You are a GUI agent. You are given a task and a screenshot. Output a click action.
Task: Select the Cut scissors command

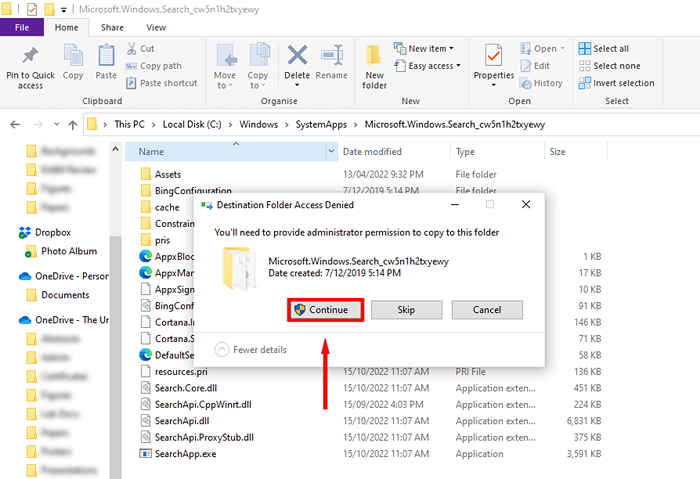140,48
